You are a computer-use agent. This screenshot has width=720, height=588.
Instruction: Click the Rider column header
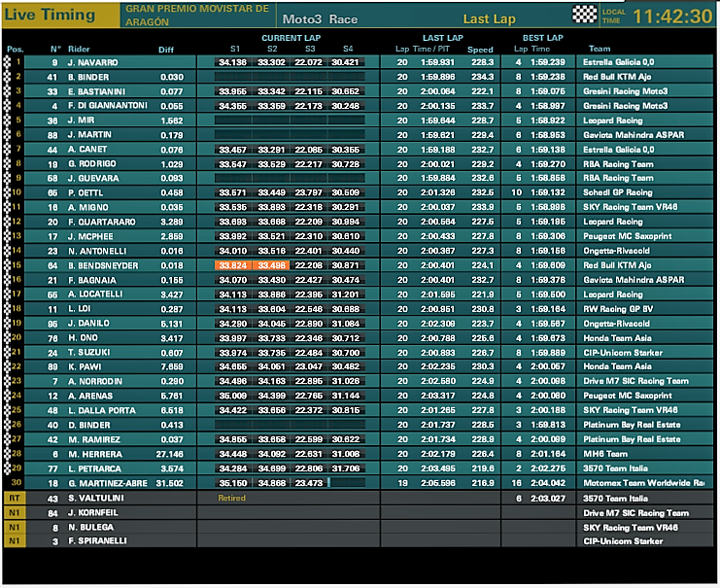coord(79,49)
